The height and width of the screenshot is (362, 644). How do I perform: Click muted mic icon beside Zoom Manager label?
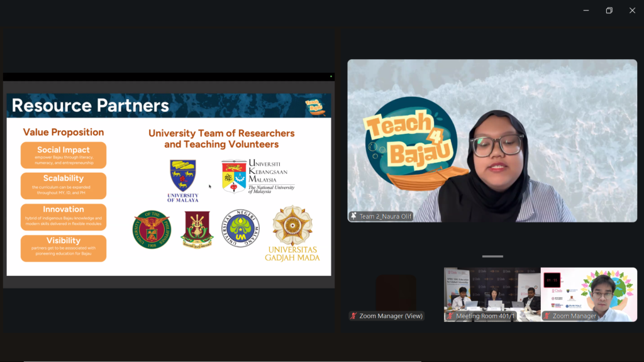point(547,315)
